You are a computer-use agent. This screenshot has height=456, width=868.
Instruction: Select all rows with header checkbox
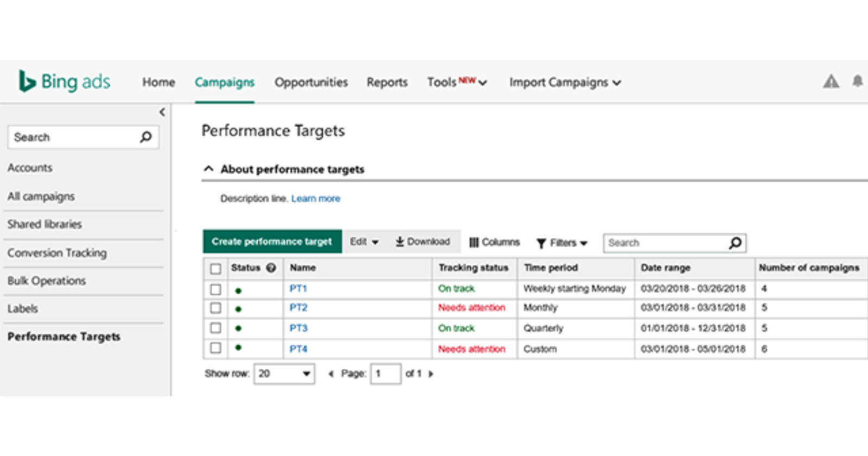click(215, 268)
